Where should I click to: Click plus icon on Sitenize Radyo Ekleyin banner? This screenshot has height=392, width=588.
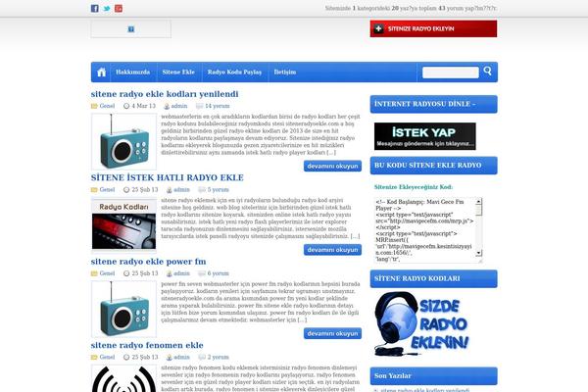click(378, 28)
